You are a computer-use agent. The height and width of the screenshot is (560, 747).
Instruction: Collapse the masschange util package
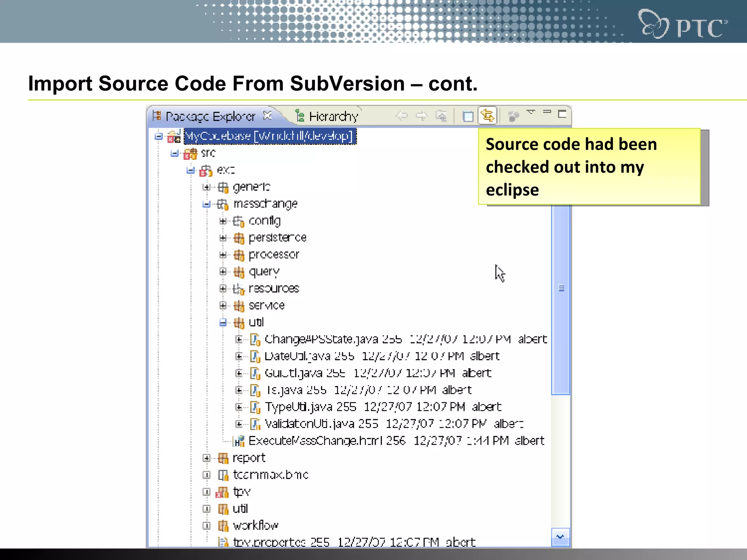point(223,322)
